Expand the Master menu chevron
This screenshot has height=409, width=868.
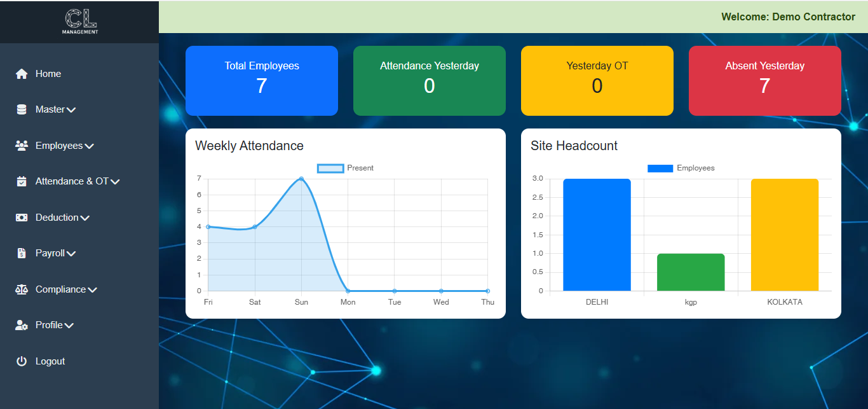pyautogui.click(x=71, y=110)
